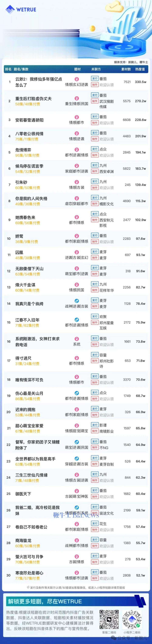The width and height of the screenshot is (152, 644).
Task: Select the 题材 column header
Action: coord(77,69)
